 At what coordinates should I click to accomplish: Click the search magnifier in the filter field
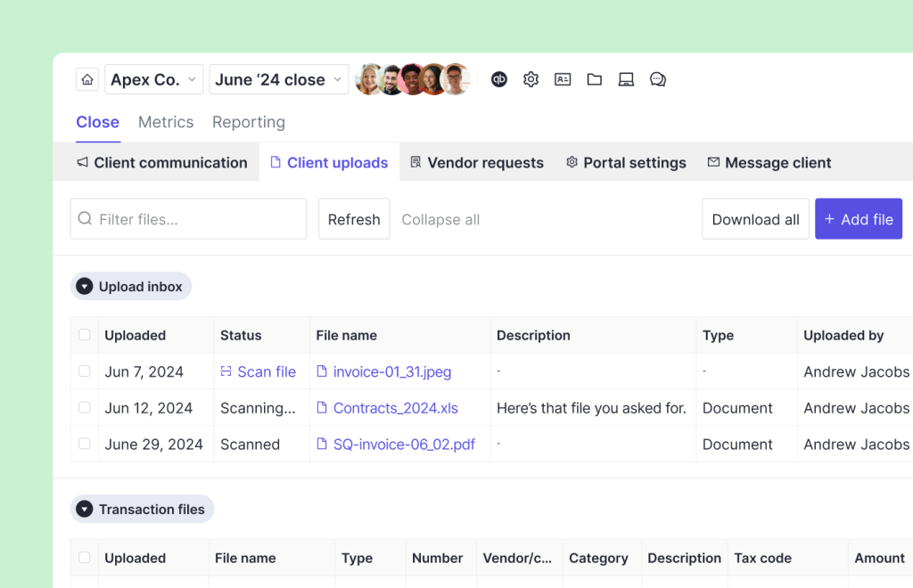(85, 218)
